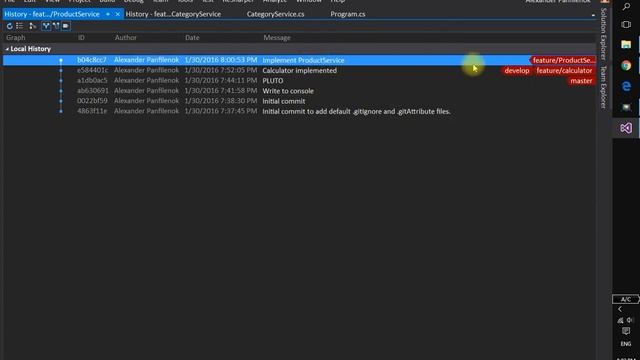Click commit ID b04c8cc7
Viewport: 640px width, 360px height.
(92, 60)
